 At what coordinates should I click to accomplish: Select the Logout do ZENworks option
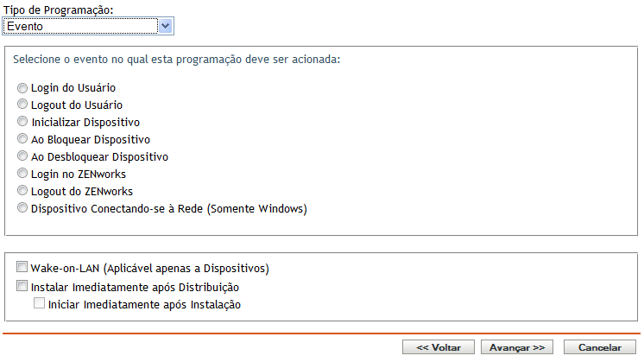click(22, 192)
